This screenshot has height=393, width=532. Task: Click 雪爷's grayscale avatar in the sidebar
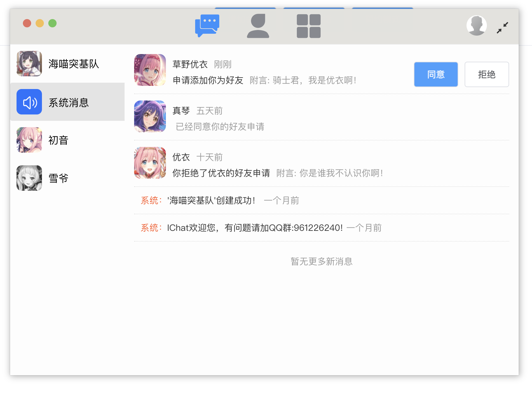(x=29, y=178)
